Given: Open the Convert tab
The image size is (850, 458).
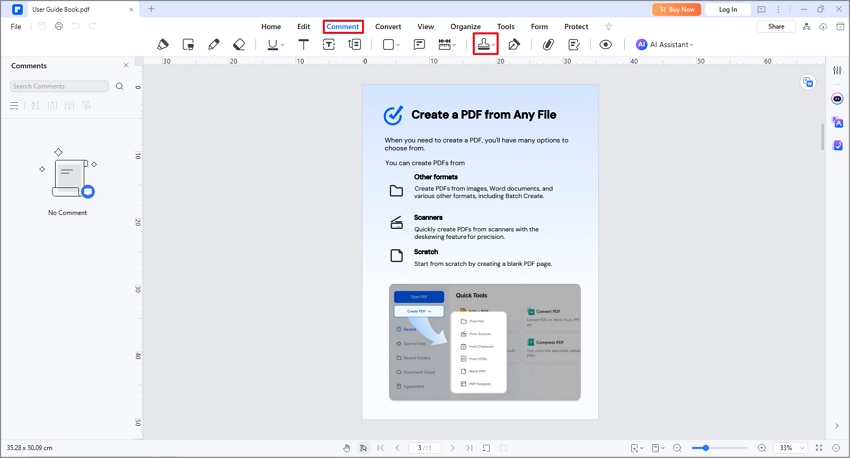Looking at the screenshot, I should tap(388, 27).
